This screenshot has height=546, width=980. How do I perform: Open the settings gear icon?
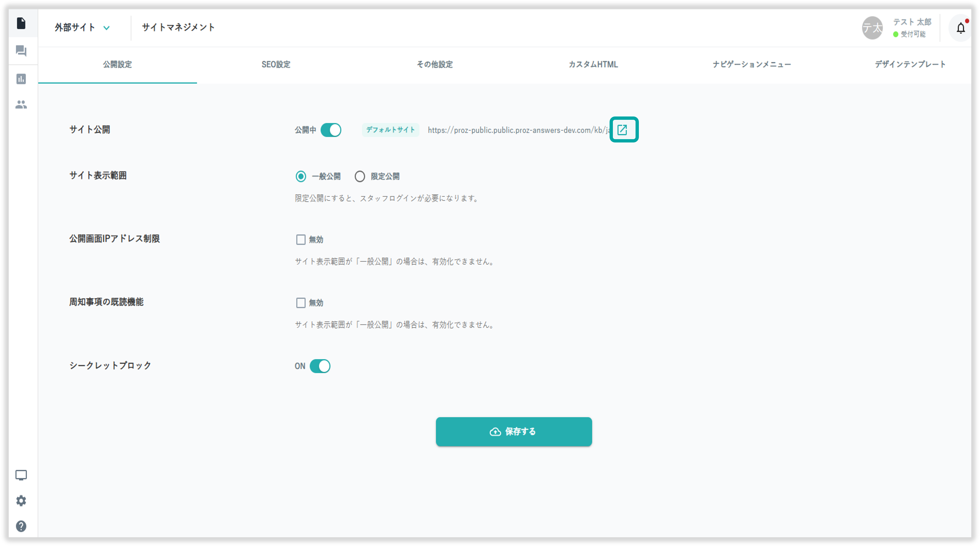pos(21,500)
